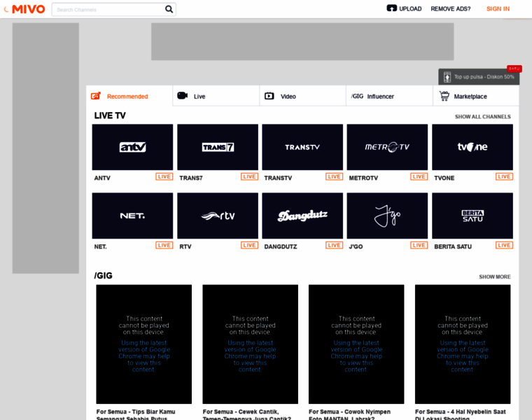The height and width of the screenshot is (420, 532).
Task: Click the LIVE badge next to TVONE
Action: tap(504, 177)
